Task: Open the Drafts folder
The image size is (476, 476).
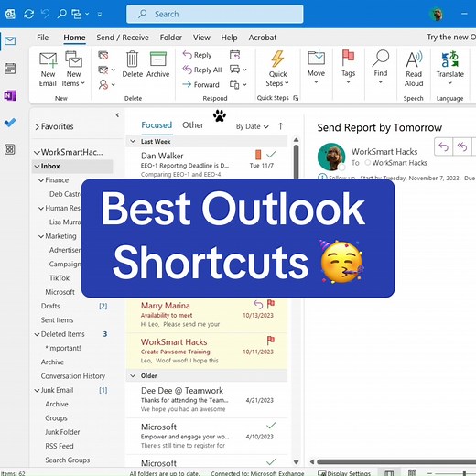Action: click(x=50, y=306)
